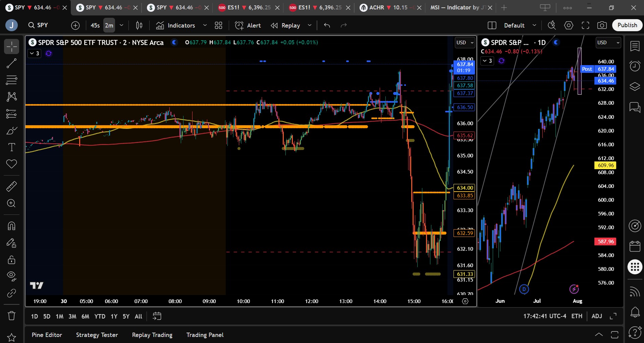
Task: Open the Fibonacci retracement tools
Action: (x=11, y=80)
